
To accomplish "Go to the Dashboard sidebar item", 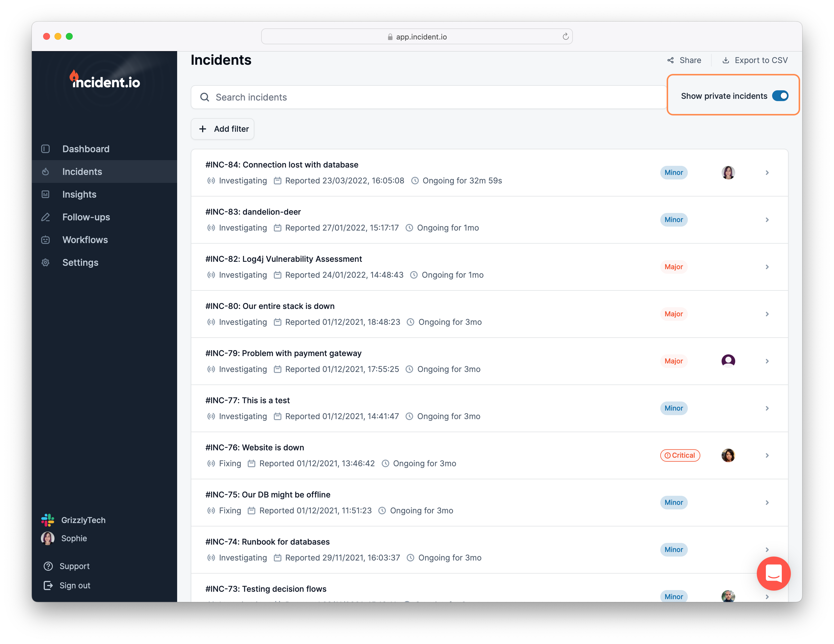I will [85, 149].
